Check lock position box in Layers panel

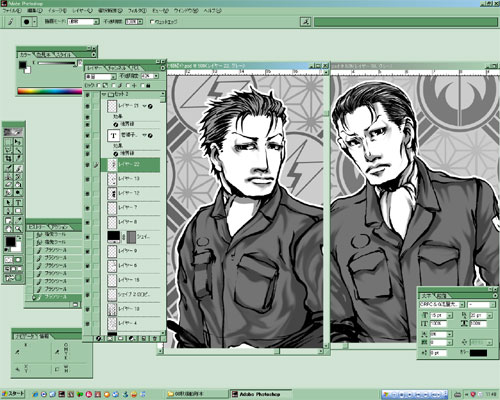click(x=128, y=86)
